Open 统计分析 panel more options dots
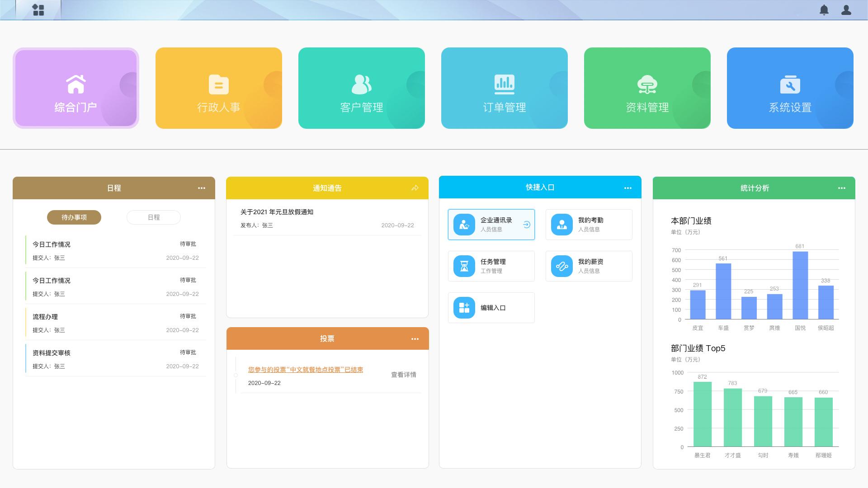Image resolution: width=868 pixels, height=488 pixels. (842, 188)
